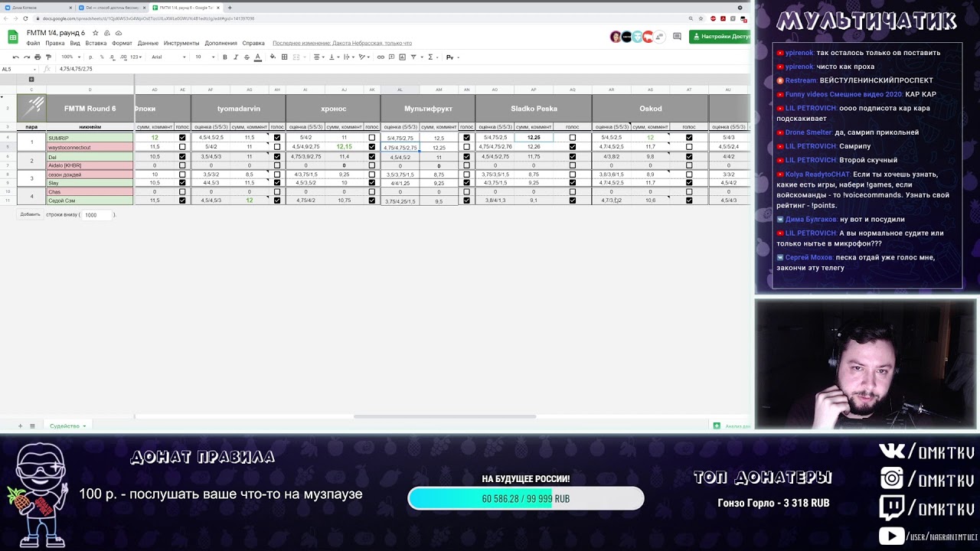Insert a chart with the toolbar icon

[x=402, y=57]
